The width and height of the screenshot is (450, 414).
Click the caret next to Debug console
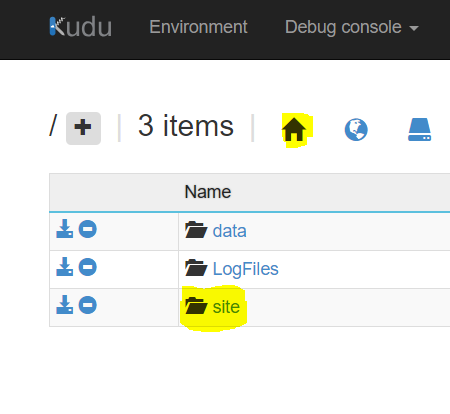(414, 29)
